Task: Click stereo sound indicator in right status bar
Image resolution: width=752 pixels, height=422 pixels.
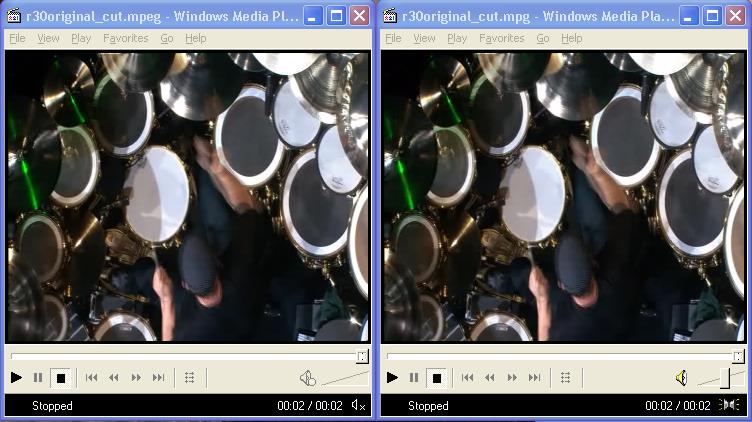Action: 729,405
